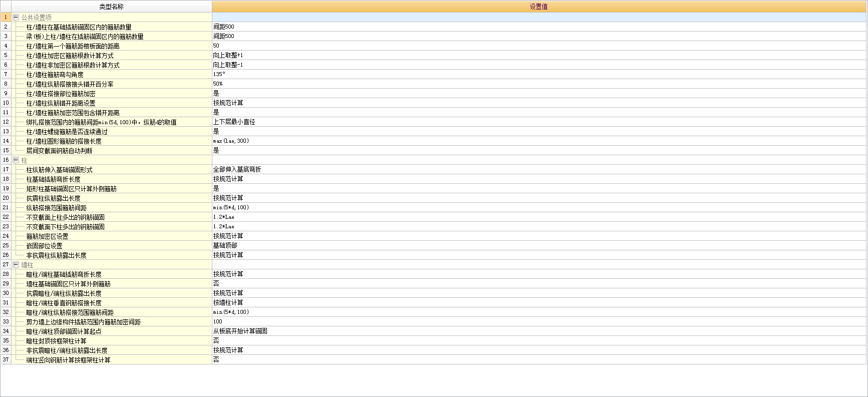868x397 pixels.
Task: Select row 柱/墙柱搭接部位箍筋加密
Action: point(61,94)
